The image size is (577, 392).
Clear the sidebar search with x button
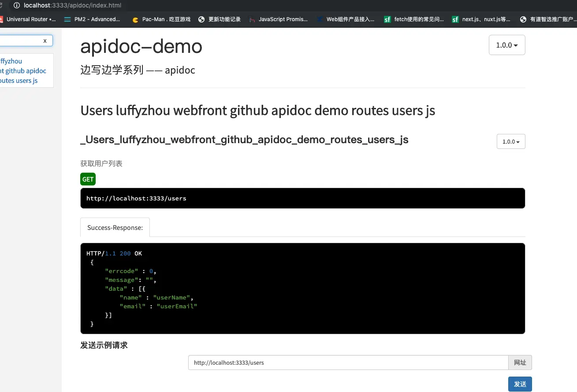click(45, 41)
